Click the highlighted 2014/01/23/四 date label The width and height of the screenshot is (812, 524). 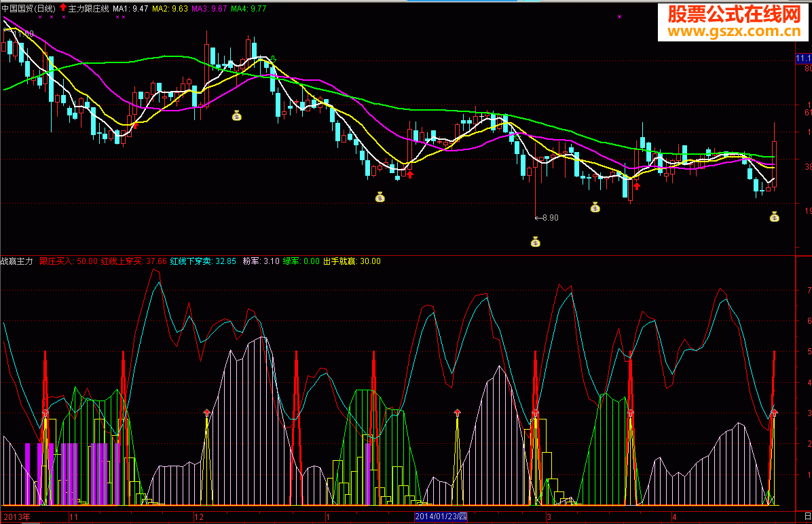tap(441, 517)
